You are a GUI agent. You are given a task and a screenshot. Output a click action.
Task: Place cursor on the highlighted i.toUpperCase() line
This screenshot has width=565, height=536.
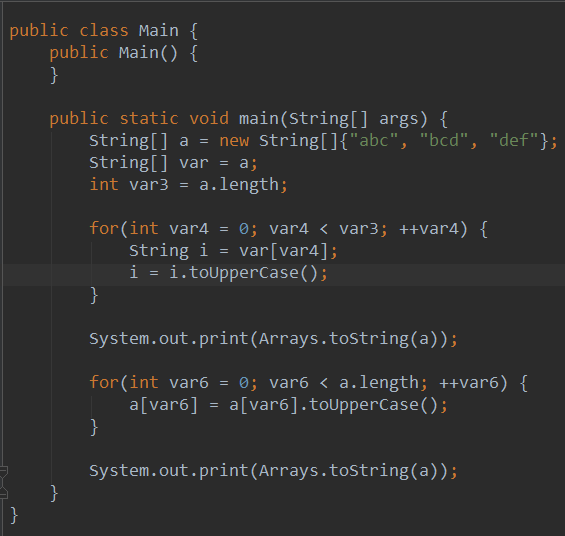(x=228, y=273)
